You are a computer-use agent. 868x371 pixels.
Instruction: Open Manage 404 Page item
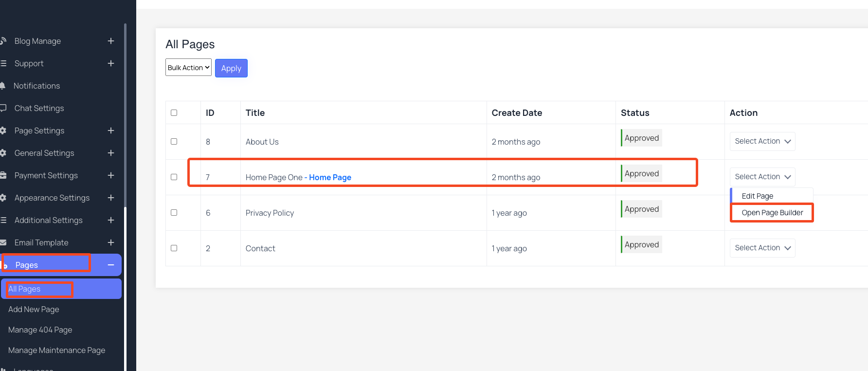[x=40, y=330]
